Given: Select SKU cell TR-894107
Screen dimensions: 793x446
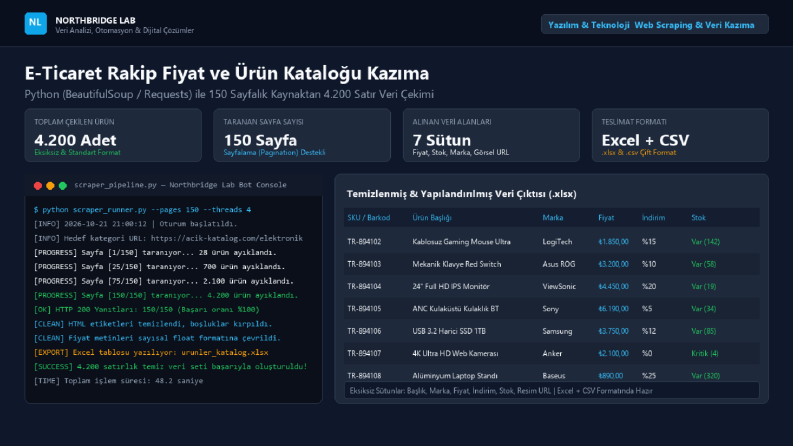Looking at the screenshot, I should (364, 353).
